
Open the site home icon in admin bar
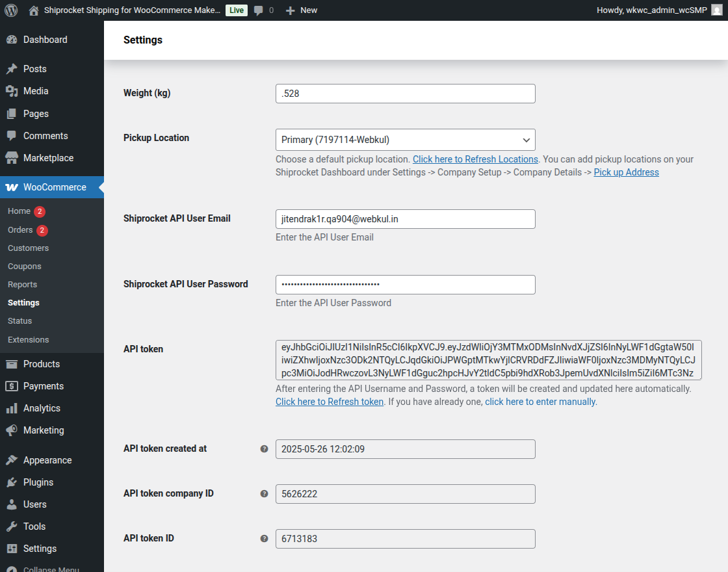pyautogui.click(x=33, y=10)
